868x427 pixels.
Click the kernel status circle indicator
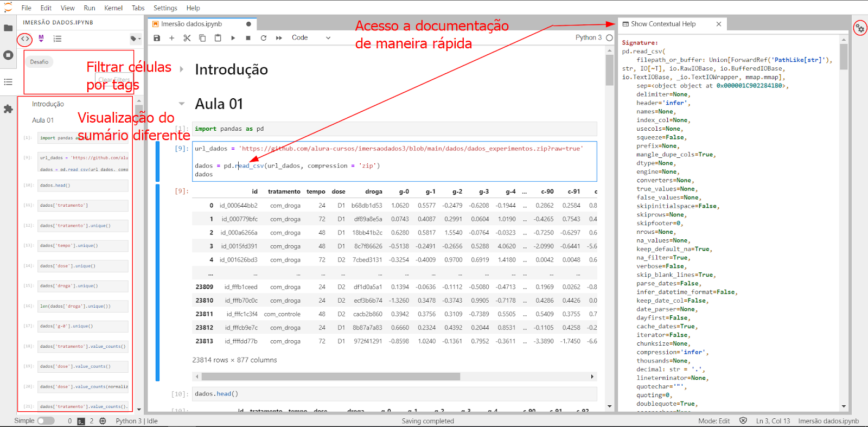point(609,38)
